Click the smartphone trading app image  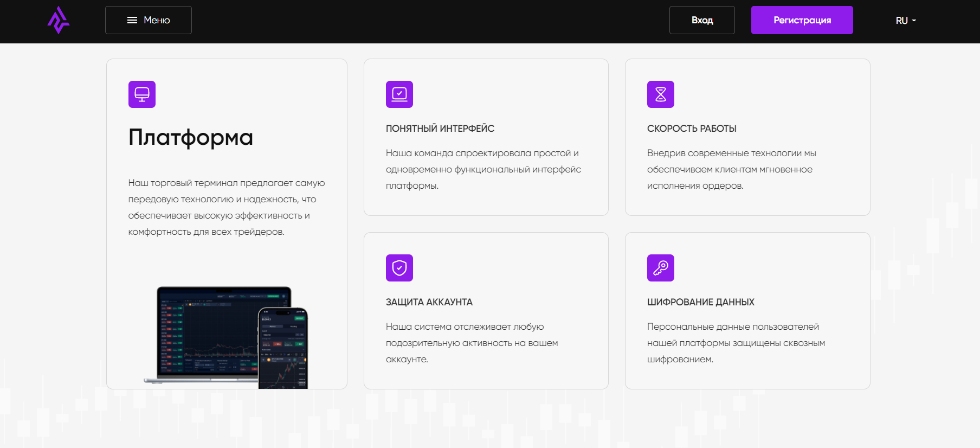[283, 348]
